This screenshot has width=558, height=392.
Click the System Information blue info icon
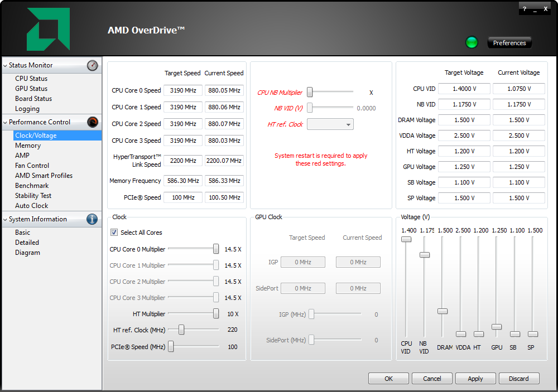[92, 219]
